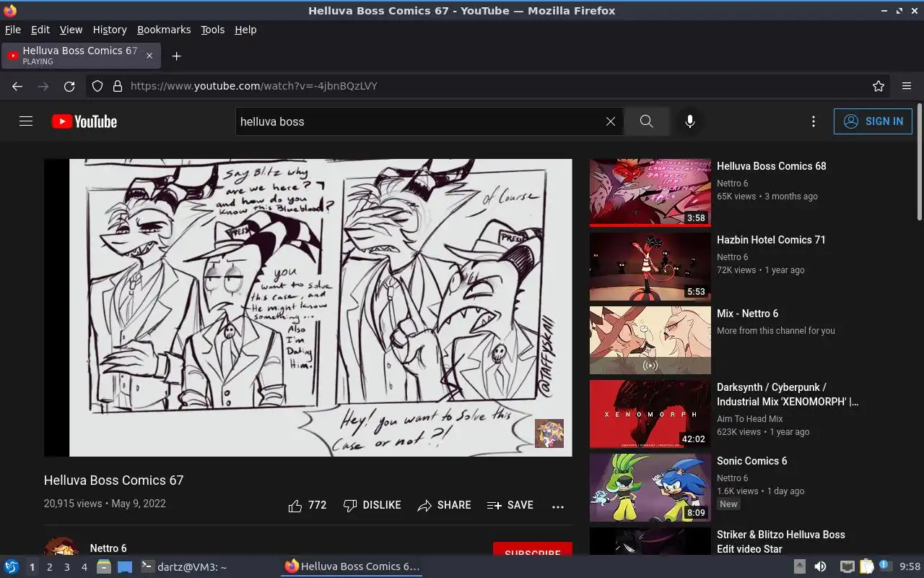This screenshot has width=924, height=578.
Task: Open the View menu
Action: 71,30
